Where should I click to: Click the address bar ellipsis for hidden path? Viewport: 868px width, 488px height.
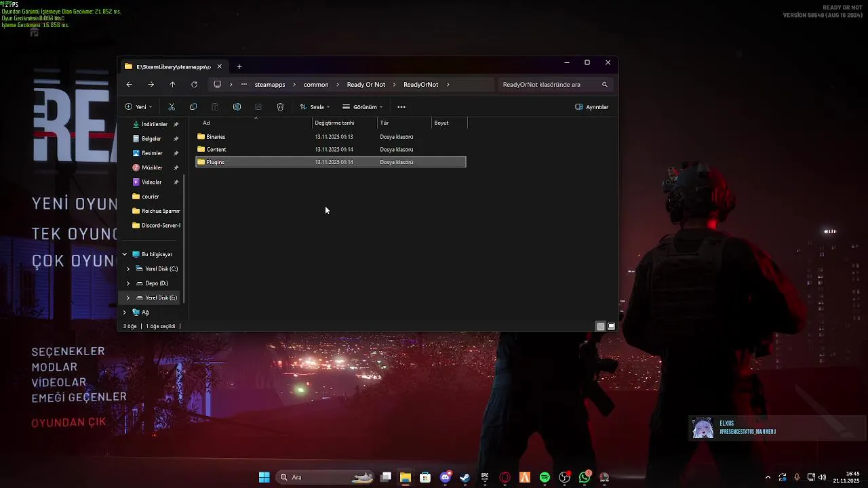244,85
